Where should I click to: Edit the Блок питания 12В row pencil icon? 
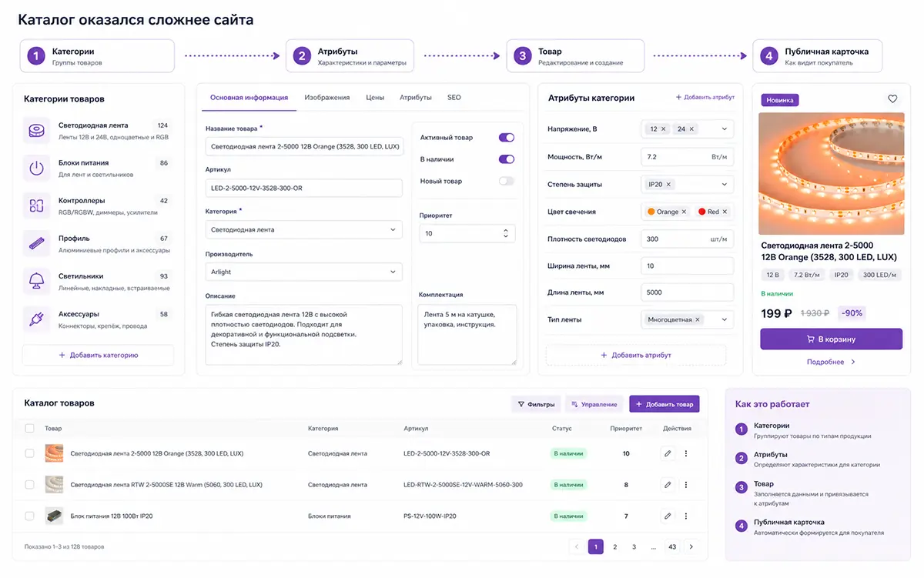[x=668, y=516]
